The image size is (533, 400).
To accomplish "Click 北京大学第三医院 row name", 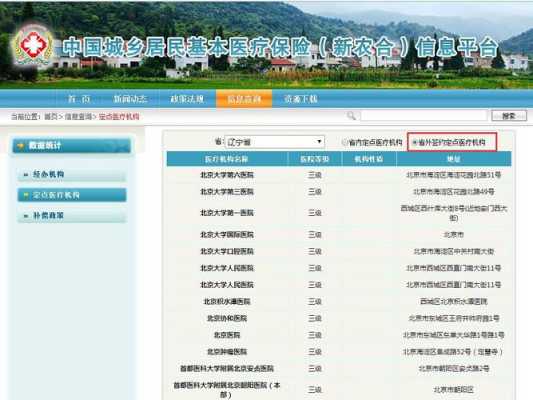I will [x=227, y=192].
